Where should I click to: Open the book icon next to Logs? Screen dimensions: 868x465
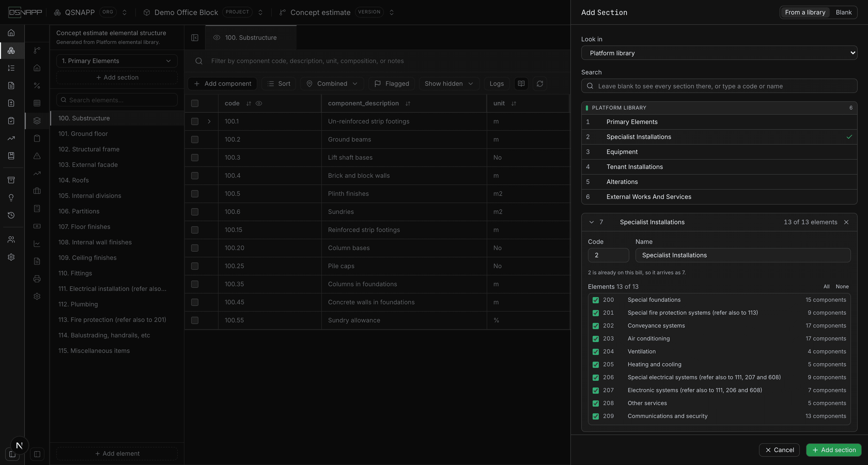[x=521, y=83]
